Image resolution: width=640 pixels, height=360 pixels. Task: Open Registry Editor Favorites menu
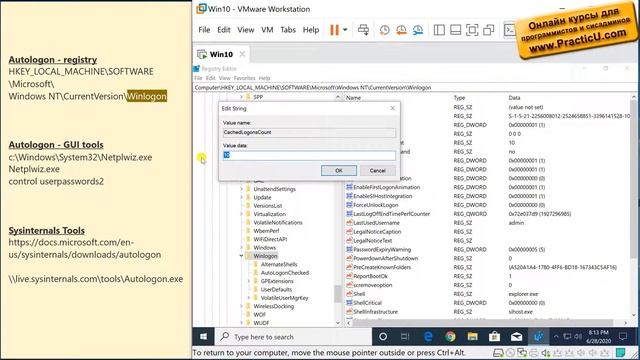pyautogui.click(x=244, y=78)
